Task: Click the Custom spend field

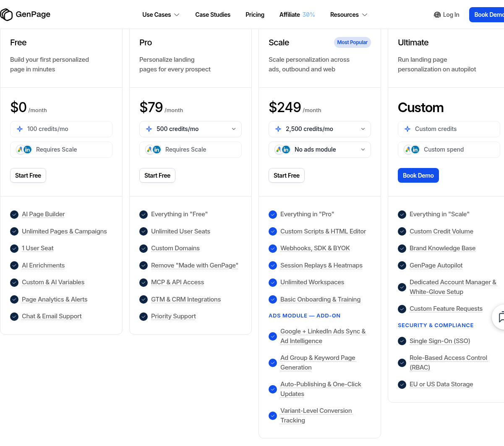Action: [449, 150]
